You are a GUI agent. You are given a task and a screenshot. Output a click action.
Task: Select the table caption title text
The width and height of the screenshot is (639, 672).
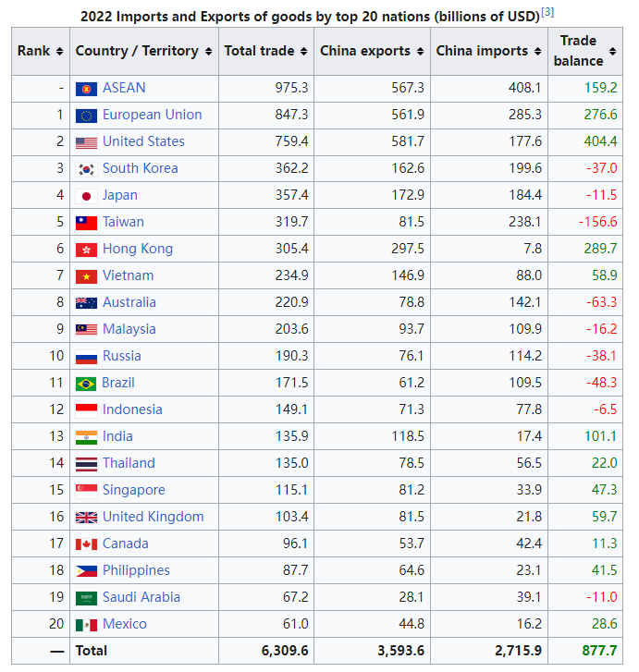tap(310, 17)
